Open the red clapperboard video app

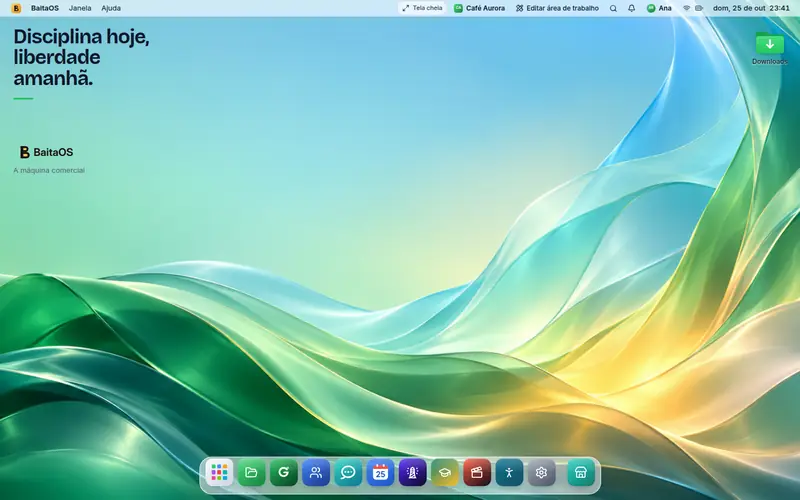(477, 472)
